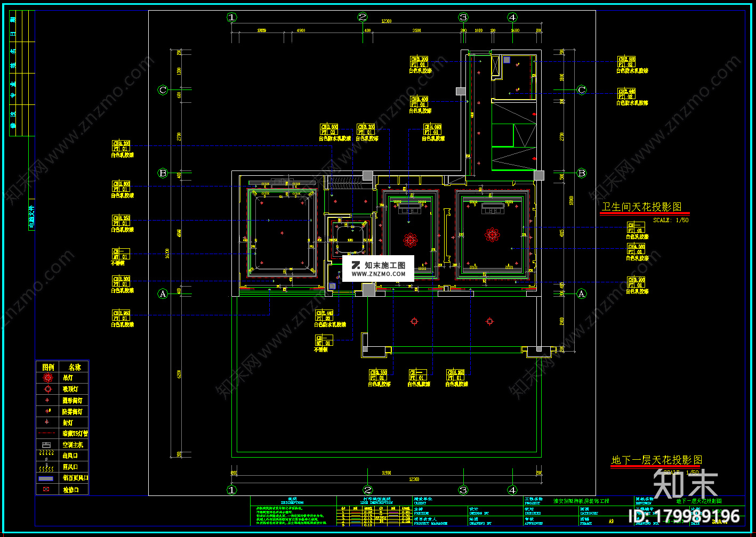Select the chandelier symbol in the right bedroom ceiling
The image size is (756, 537).
493,234
